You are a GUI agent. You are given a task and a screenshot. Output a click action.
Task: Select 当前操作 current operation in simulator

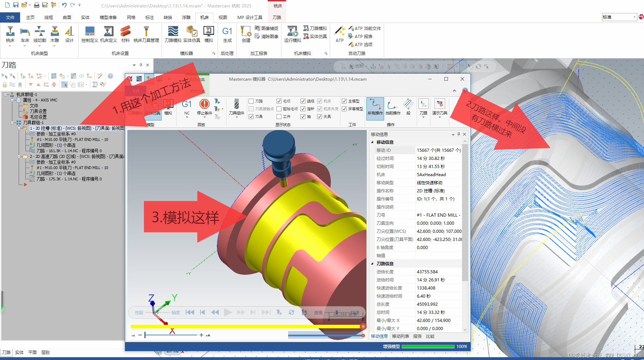(x=393, y=107)
